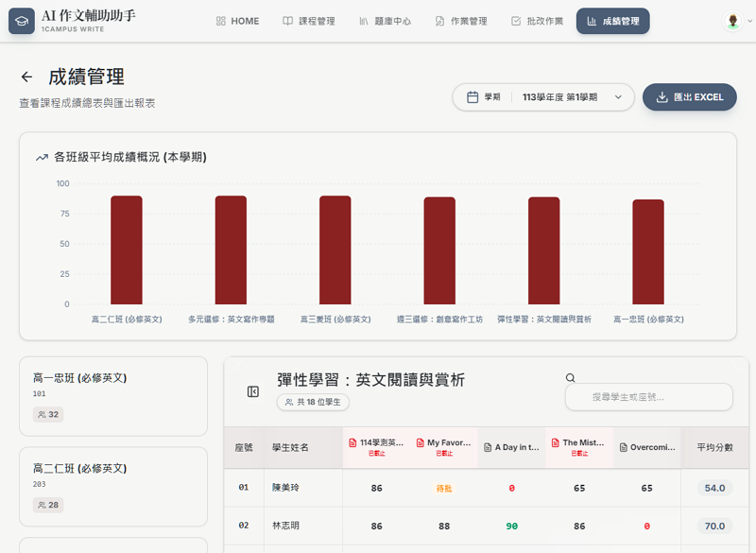The height and width of the screenshot is (553, 756).
Task: Open HOME navigation tab
Action: click(238, 21)
